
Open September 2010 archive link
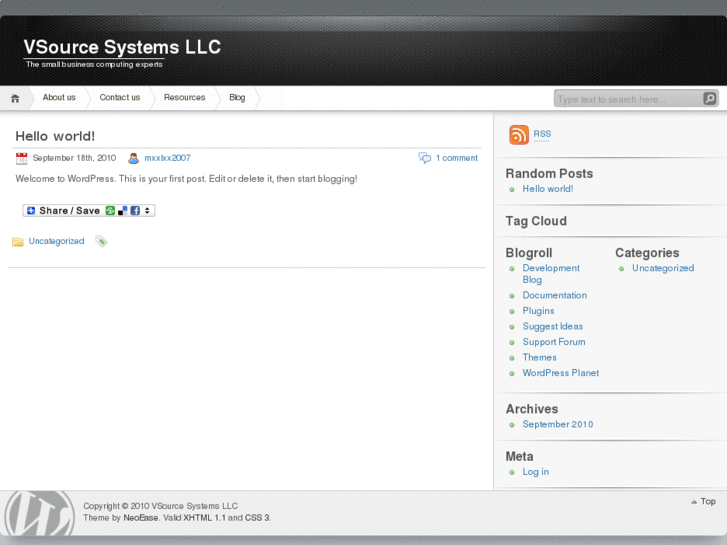click(557, 424)
